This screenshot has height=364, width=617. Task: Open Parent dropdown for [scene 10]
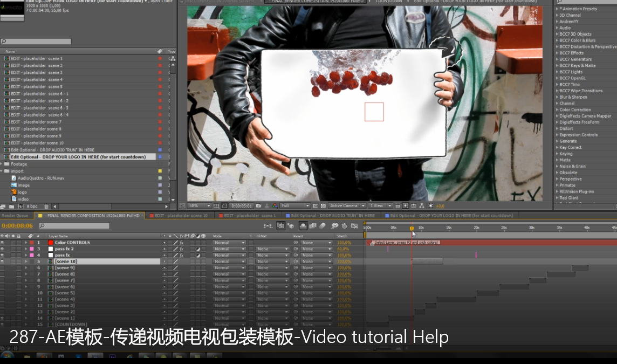(x=317, y=262)
